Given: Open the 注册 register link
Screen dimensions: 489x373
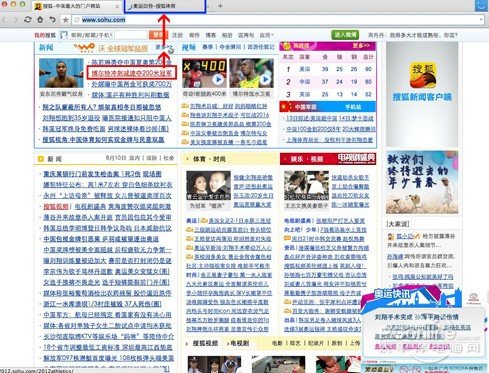Looking at the screenshot, I should click(177, 35).
